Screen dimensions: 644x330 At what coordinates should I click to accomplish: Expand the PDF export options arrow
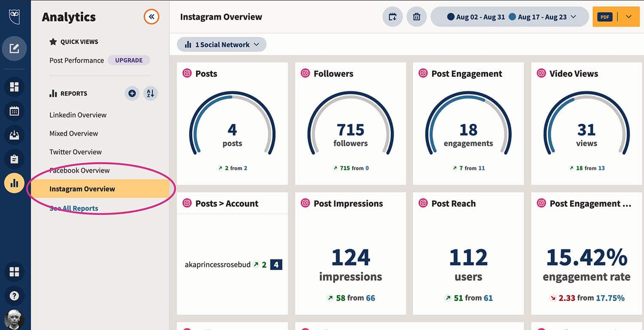[x=629, y=17]
